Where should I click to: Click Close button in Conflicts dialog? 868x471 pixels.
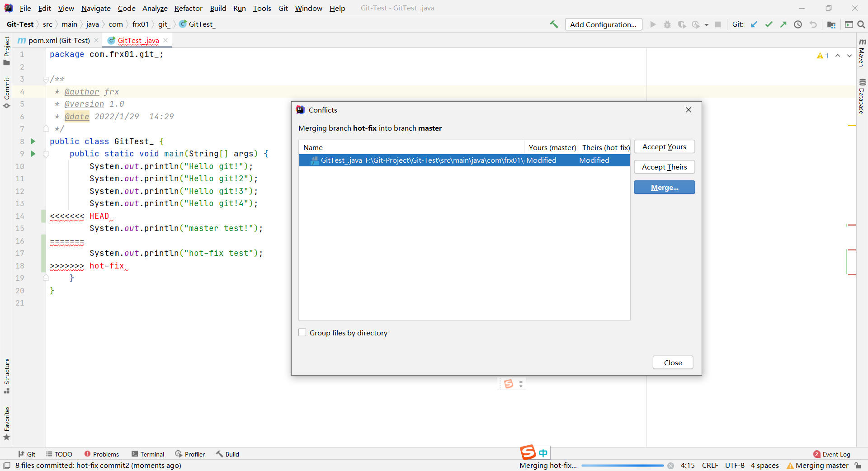click(x=673, y=363)
